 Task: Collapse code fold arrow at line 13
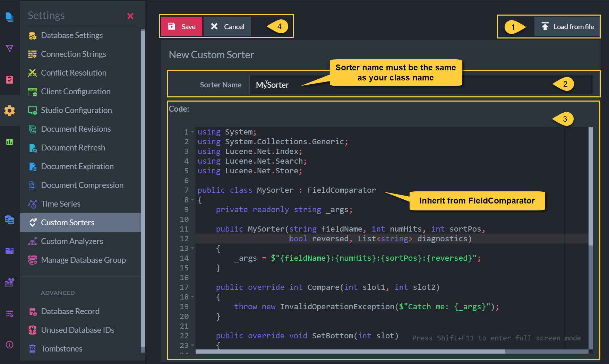(x=192, y=248)
